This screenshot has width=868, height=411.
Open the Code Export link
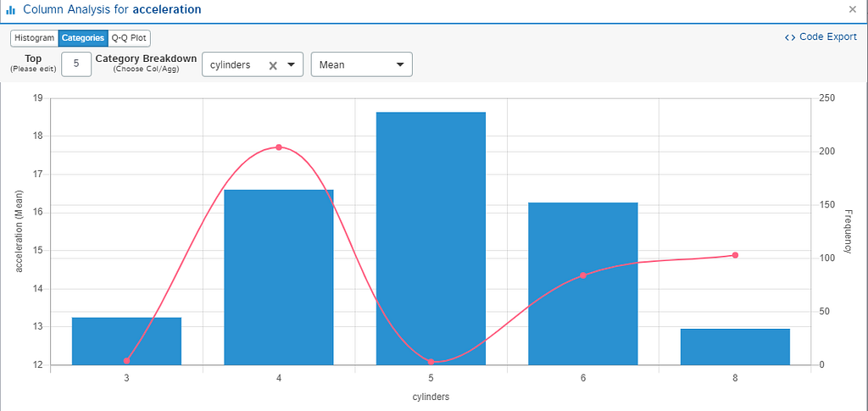pos(821,37)
